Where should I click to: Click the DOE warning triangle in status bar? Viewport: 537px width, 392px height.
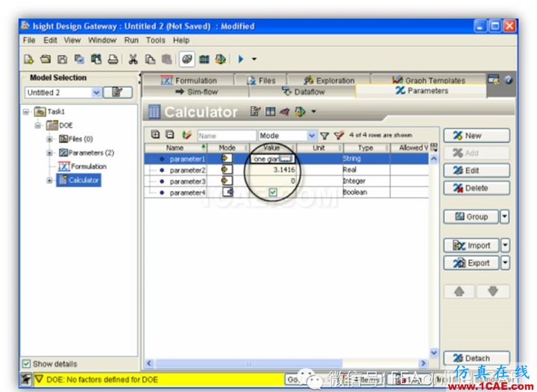click(x=39, y=379)
